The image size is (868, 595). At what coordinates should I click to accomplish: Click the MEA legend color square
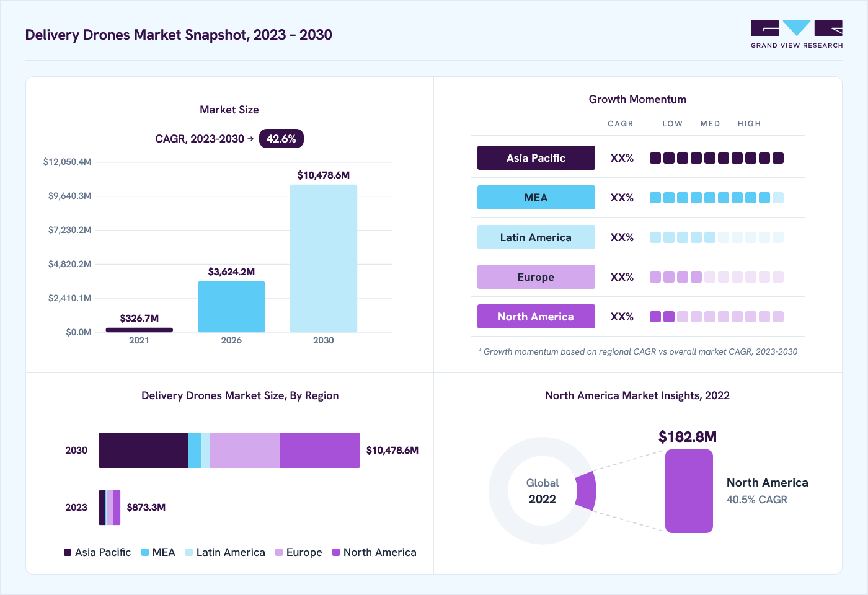(145, 552)
